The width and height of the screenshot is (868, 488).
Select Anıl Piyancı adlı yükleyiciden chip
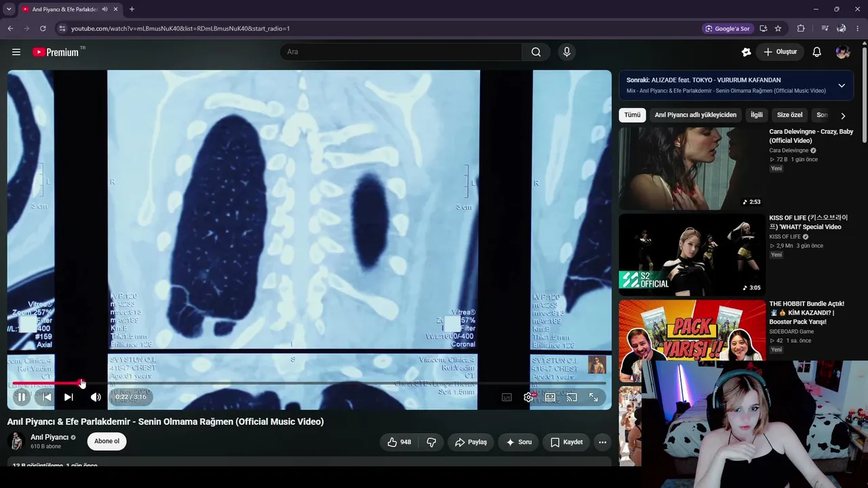point(695,115)
